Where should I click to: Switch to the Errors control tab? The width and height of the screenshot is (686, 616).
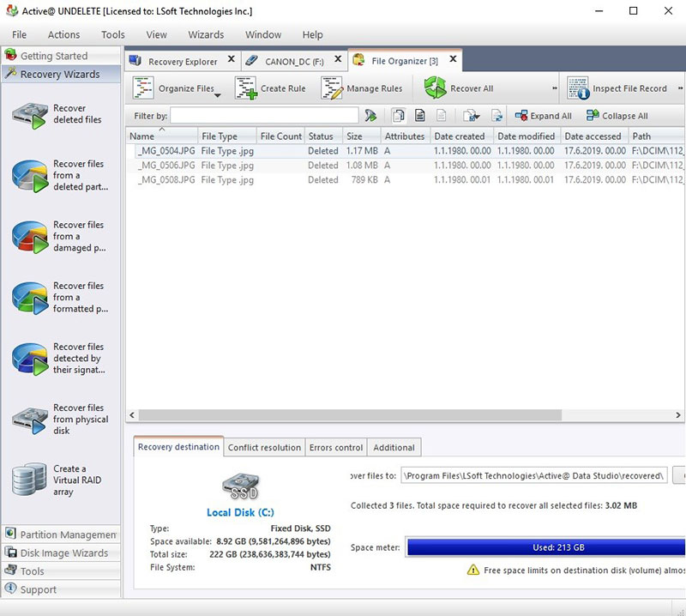point(336,448)
